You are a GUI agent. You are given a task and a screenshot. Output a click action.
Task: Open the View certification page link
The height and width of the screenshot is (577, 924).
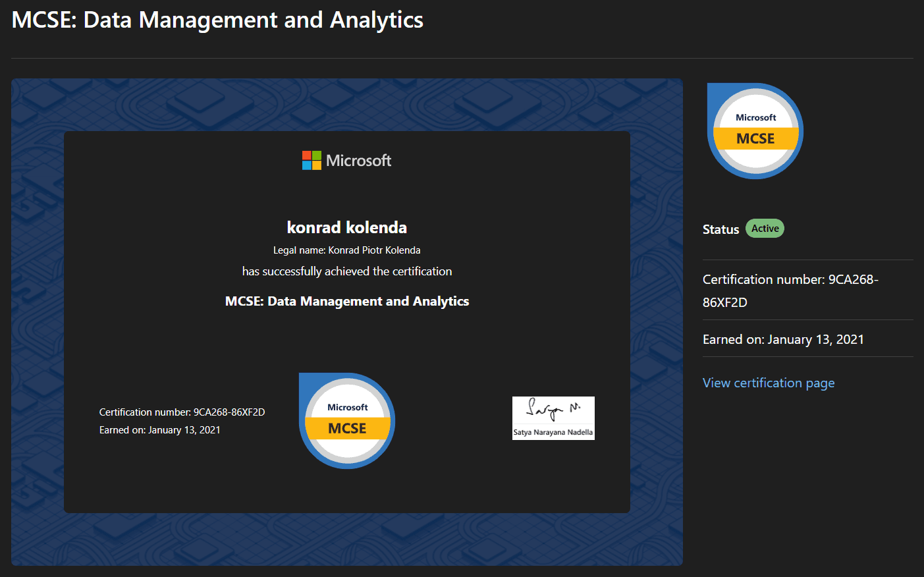(769, 383)
